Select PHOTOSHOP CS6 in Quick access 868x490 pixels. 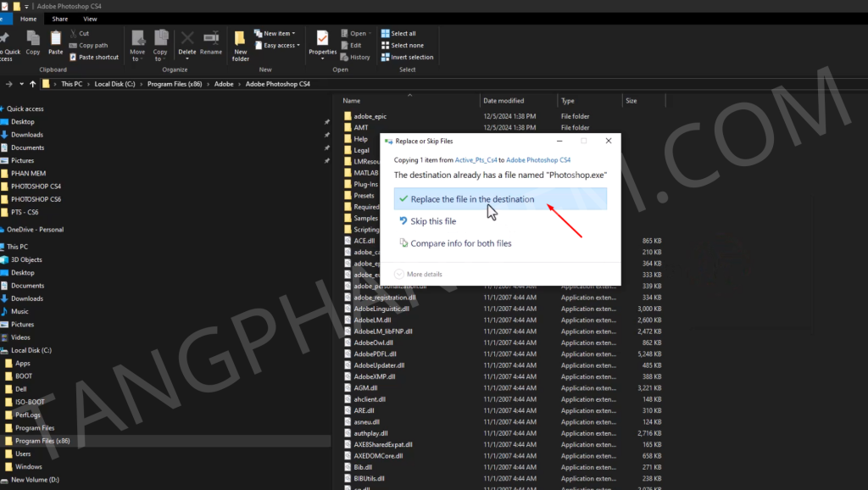coord(36,199)
